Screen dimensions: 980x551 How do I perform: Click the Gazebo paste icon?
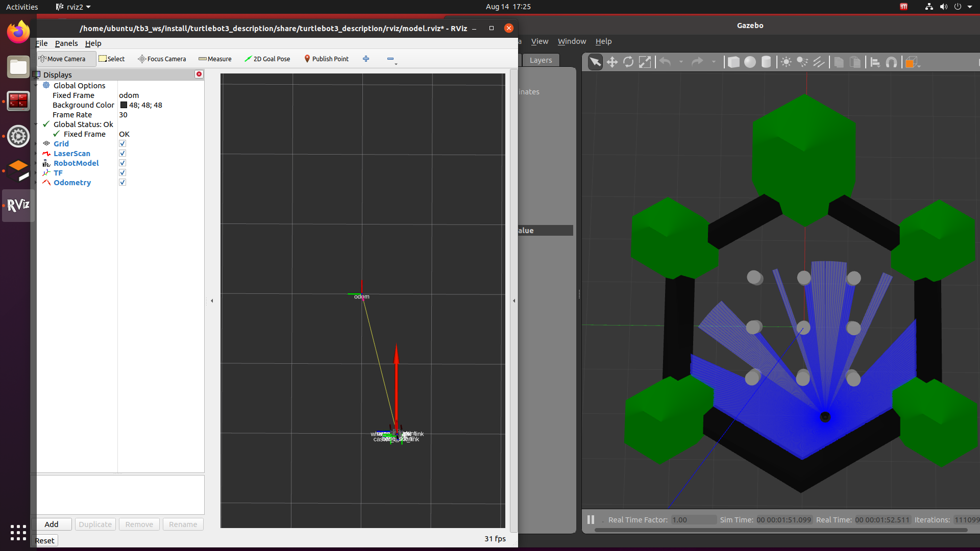click(x=855, y=62)
